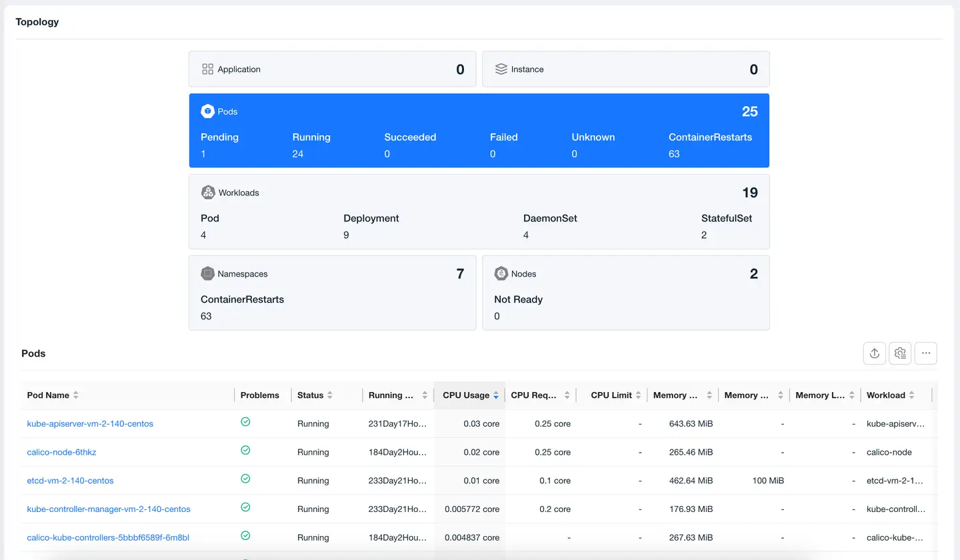Screen dimensions: 960x560
Task: Open kube-apiserver-vm-2-140-centos pod link
Action: [x=90, y=424]
